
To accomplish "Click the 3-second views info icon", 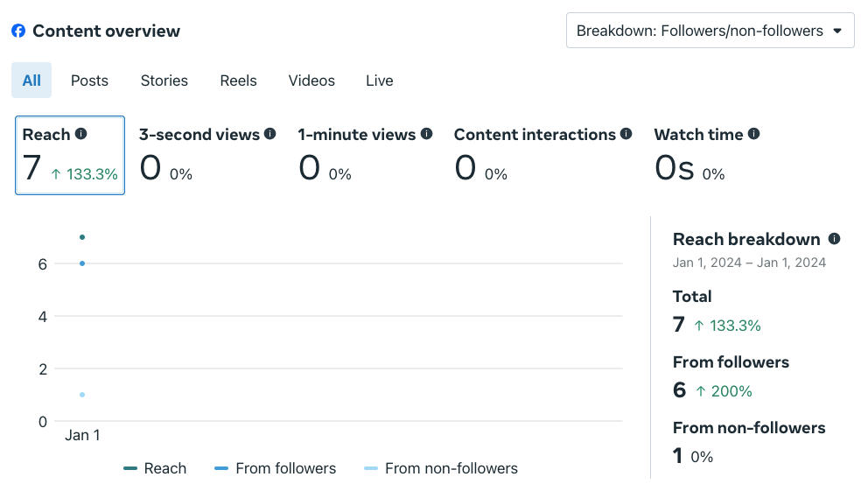I will click(270, 134).
